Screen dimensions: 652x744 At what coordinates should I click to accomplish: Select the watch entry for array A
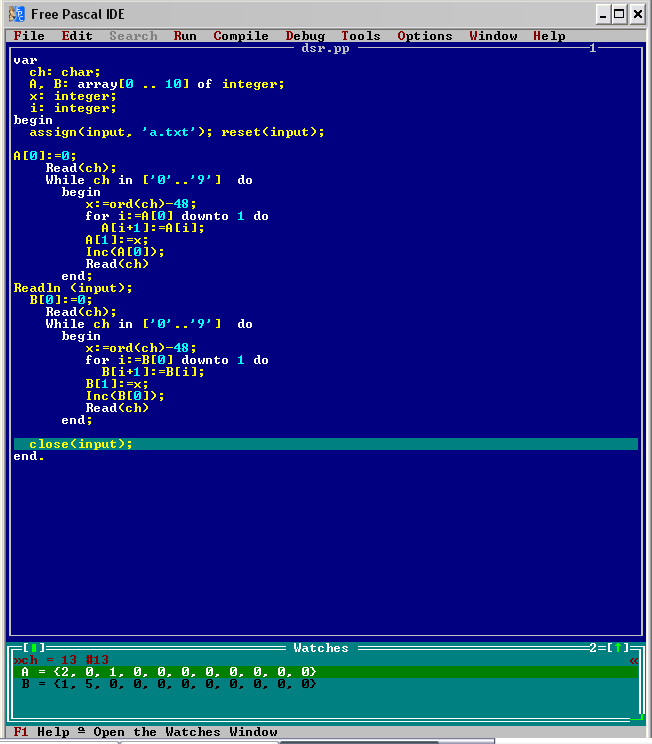tap(168, 672)
